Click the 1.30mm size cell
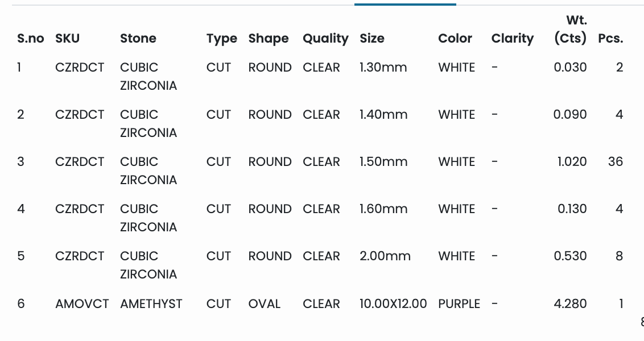Image resolution: width=644 pixels, height=341 pixels. 383,67
